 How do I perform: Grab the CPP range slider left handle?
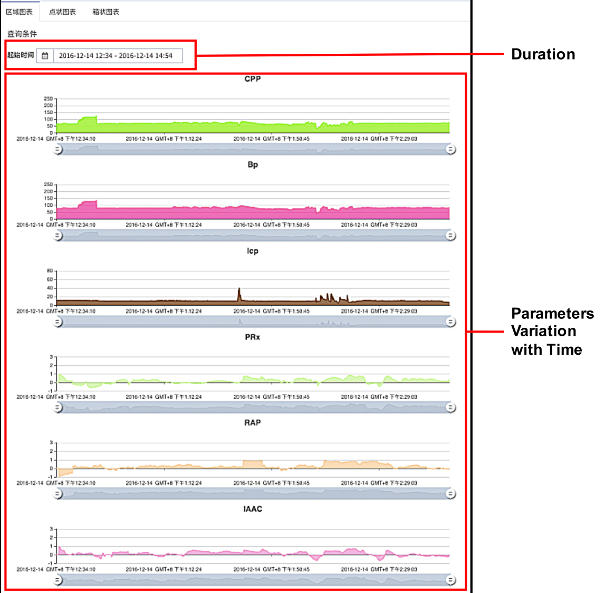tap(58, 149)
